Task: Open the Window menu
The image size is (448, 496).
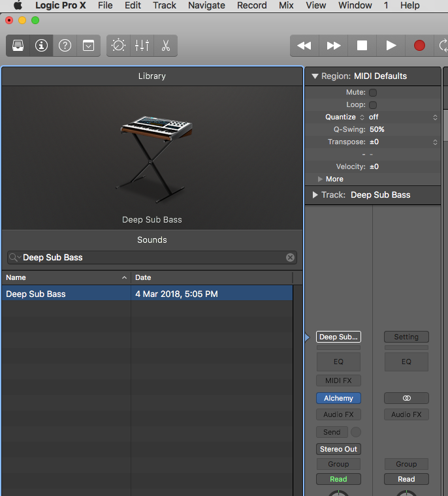Action: tap(355, 5)
